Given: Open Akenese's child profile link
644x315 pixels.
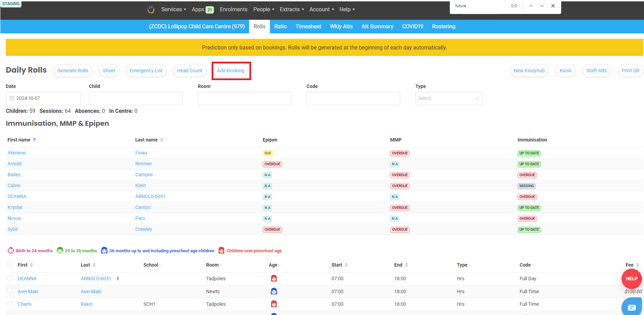Looking at the screenshot, I should 17,153.
